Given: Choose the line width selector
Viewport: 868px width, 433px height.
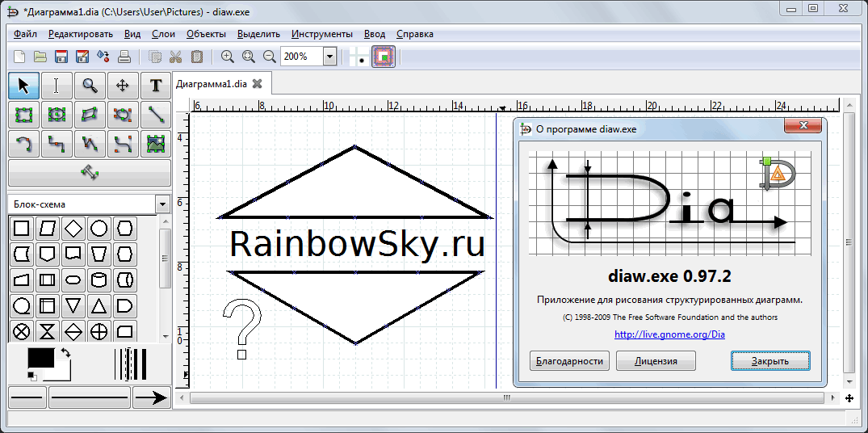Looking at the screenshot, I should [x=131, y=364].
